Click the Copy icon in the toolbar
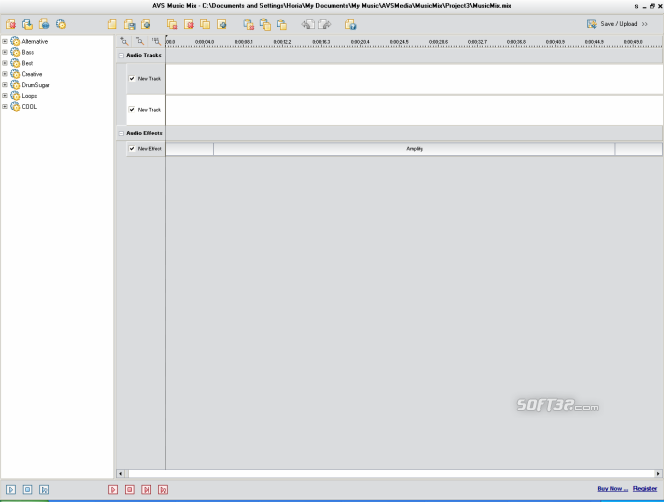This screenshot has width=664, height=502. click(x=266, y=25)
